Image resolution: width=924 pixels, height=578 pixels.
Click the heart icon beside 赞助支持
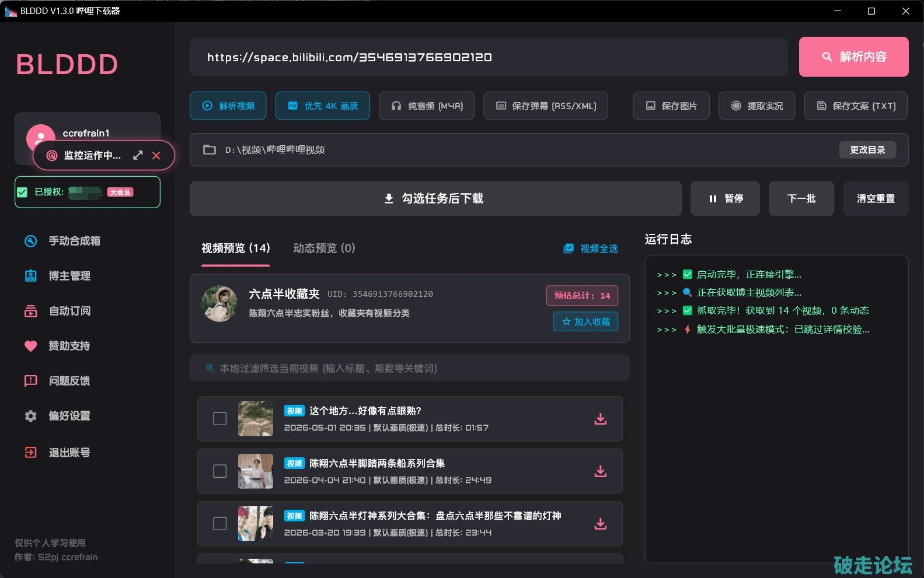click(31, 346)
